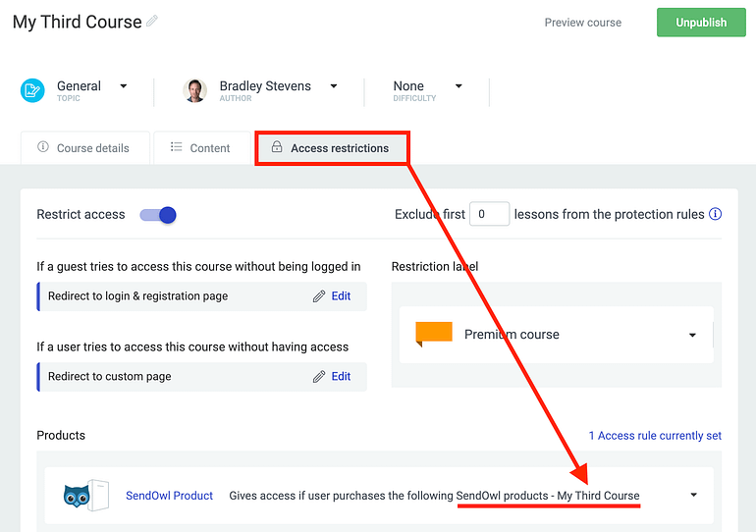The height and width of the screenshot is (532, 756).
Task: Switch to the Course details tab
Action: click(x=84, y=148)
